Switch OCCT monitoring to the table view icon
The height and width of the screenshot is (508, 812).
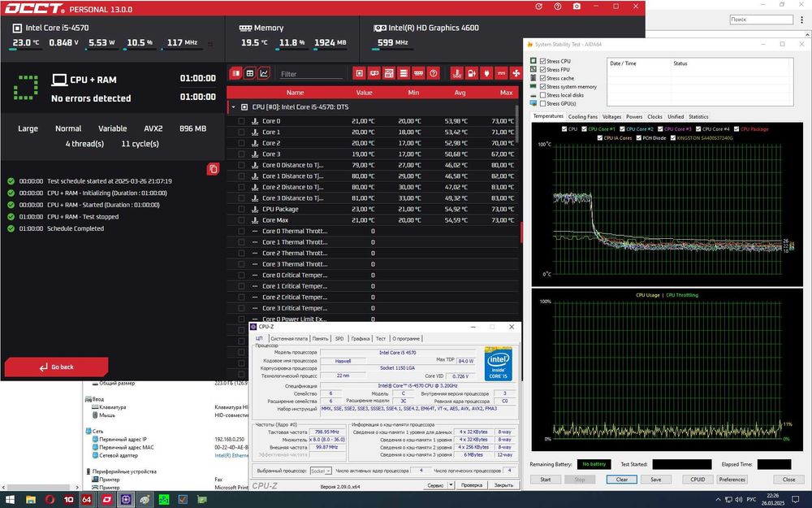(249, 73)
